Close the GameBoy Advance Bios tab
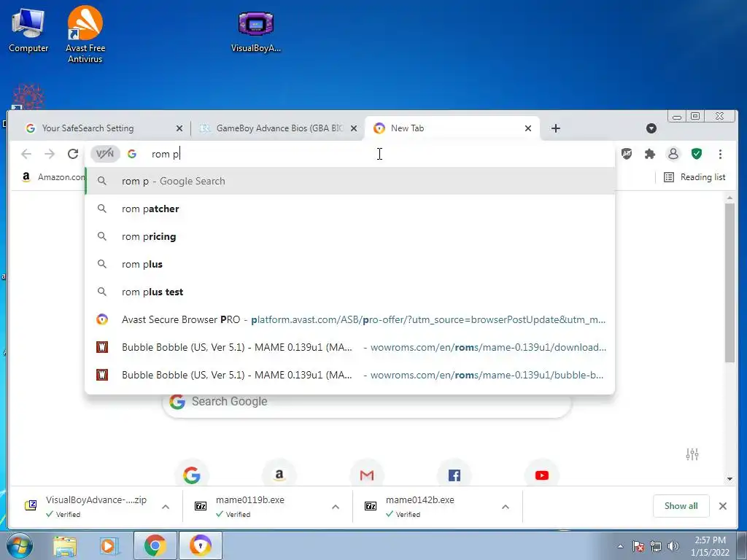747x560 pixels. click(x=354, y=128)
